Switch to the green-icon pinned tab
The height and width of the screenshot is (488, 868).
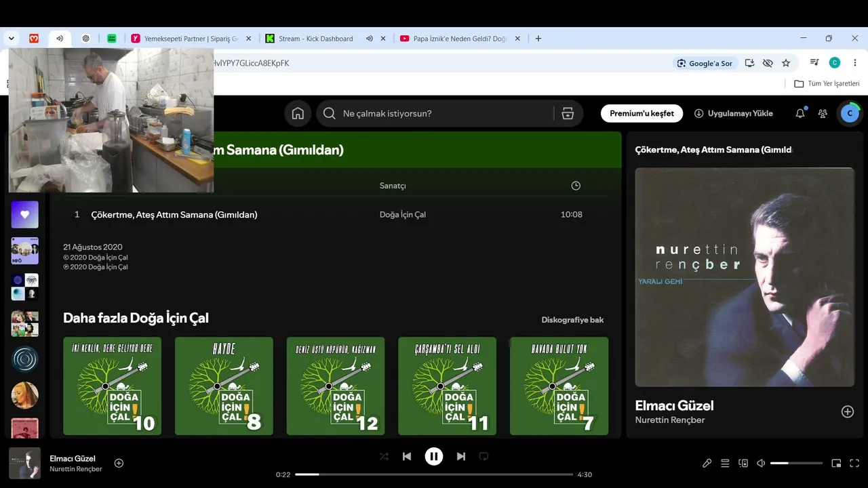tap(112, 39)
